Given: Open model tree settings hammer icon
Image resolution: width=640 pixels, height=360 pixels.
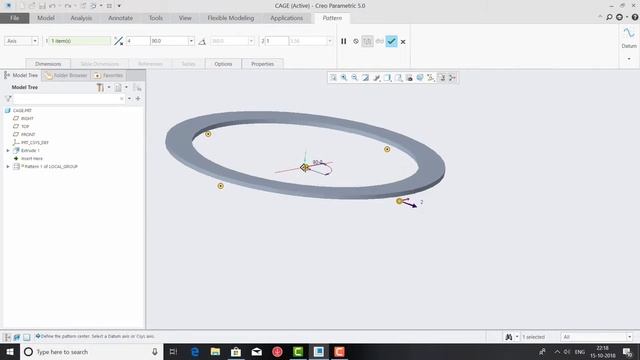Looking at the screenshot, I should pyautogui.click(x=100, y=87).
